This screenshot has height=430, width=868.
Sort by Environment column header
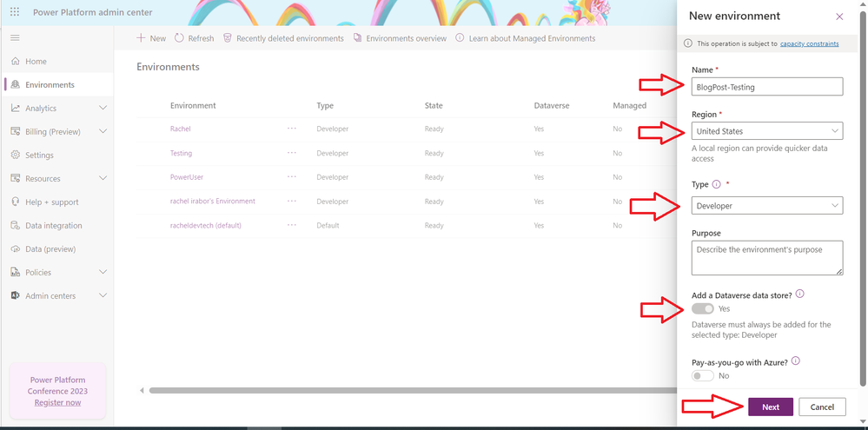click(x=193, y=105)
